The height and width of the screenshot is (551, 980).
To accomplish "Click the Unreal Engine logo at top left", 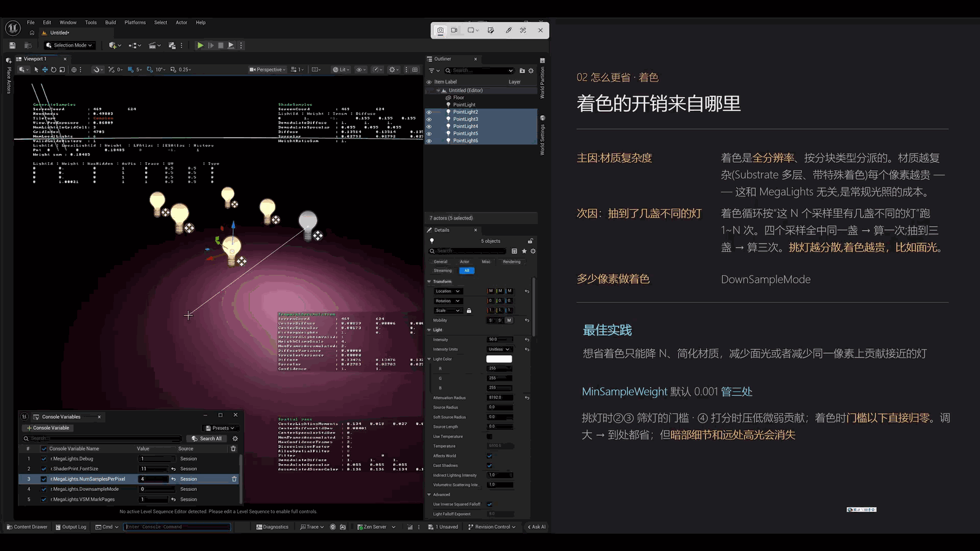I will [x=13, y=28].
